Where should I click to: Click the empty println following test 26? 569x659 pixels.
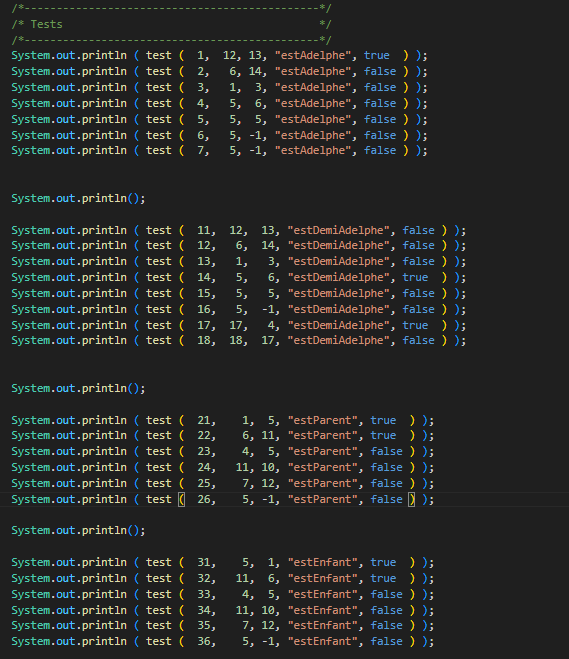[78, 530]
